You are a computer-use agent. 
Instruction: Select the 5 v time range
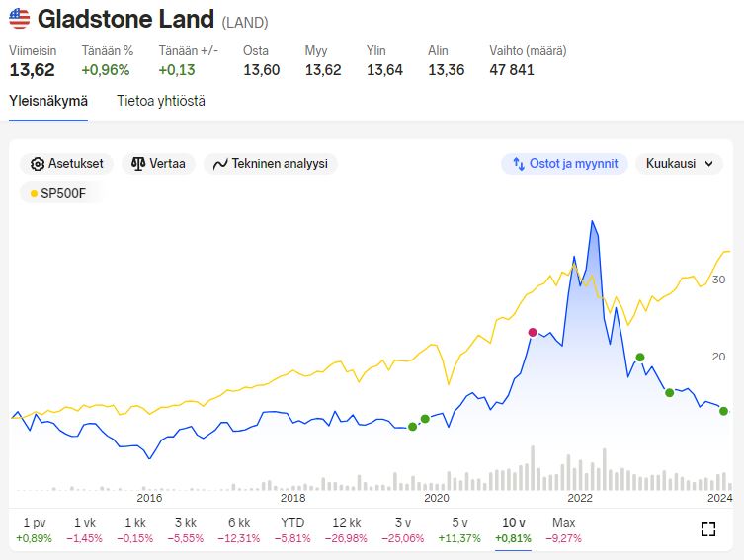[x=459, y=529]
